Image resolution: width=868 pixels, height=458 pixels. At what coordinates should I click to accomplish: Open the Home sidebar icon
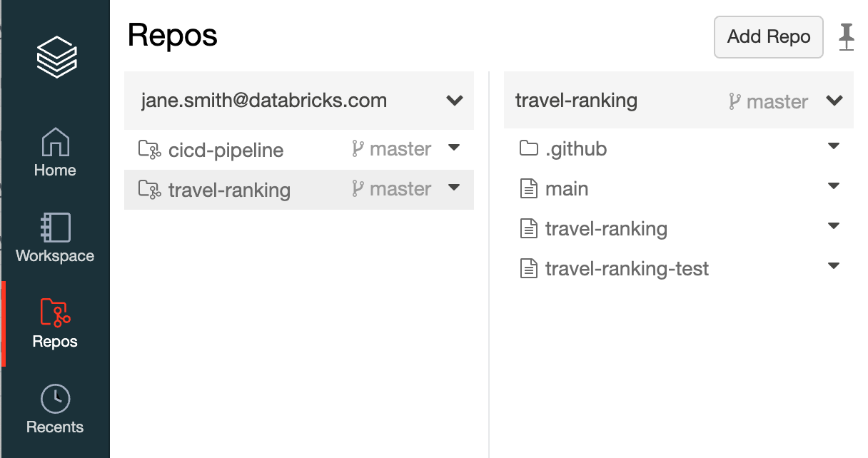pyautogui.click(x=55, y=142)
